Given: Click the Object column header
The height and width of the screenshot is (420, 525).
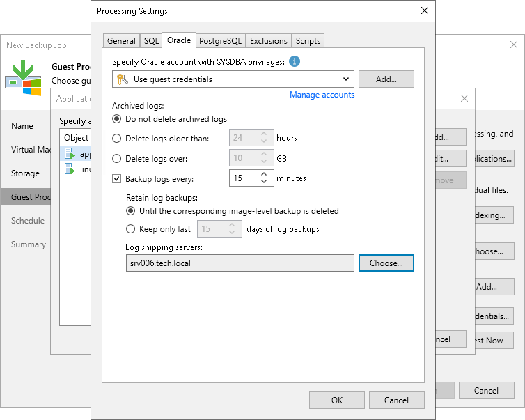Looking at the screenshot, I should click(x=76, y=138).
